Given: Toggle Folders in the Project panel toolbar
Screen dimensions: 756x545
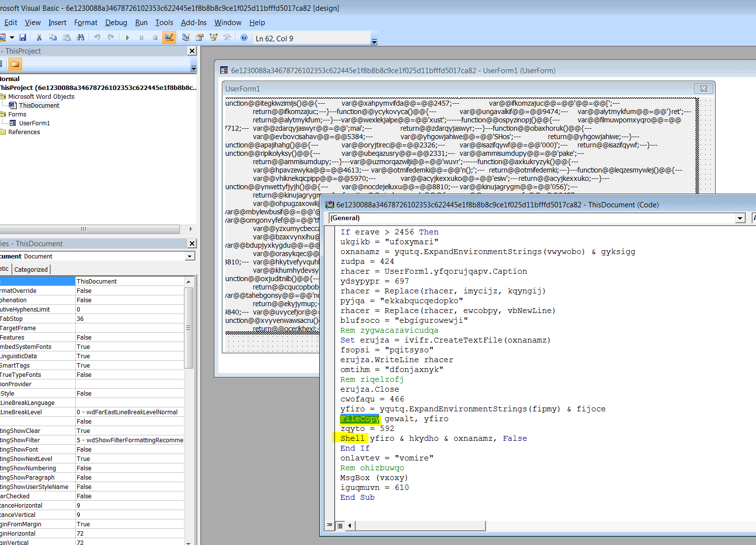Looking at the screenshot, I should pos(15,64).
